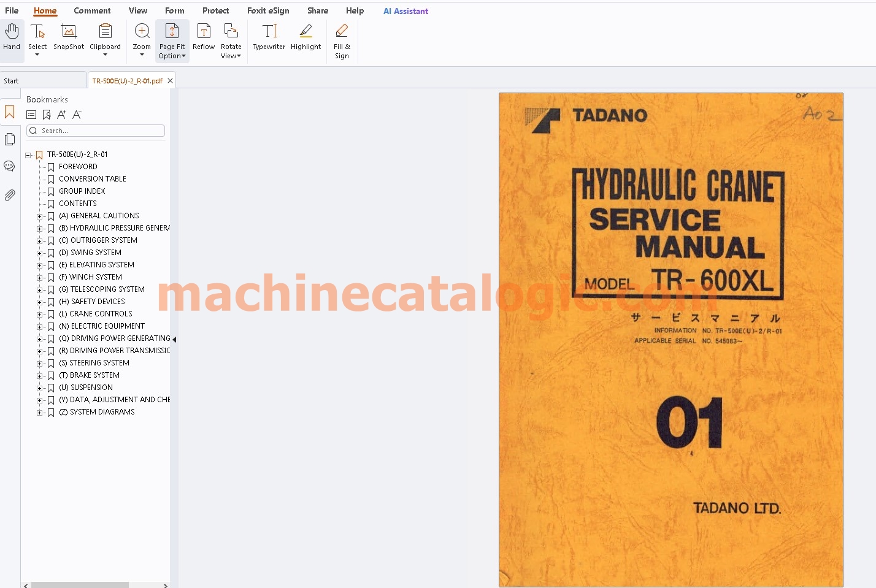
Task: Increase bookmark font size
Action: [61, 115]
